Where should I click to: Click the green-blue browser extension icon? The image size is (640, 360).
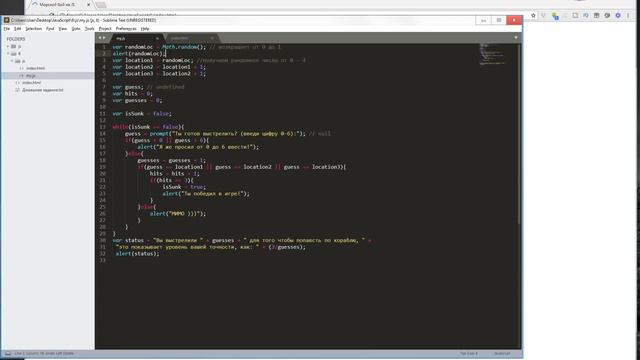(x=555, y=16)
